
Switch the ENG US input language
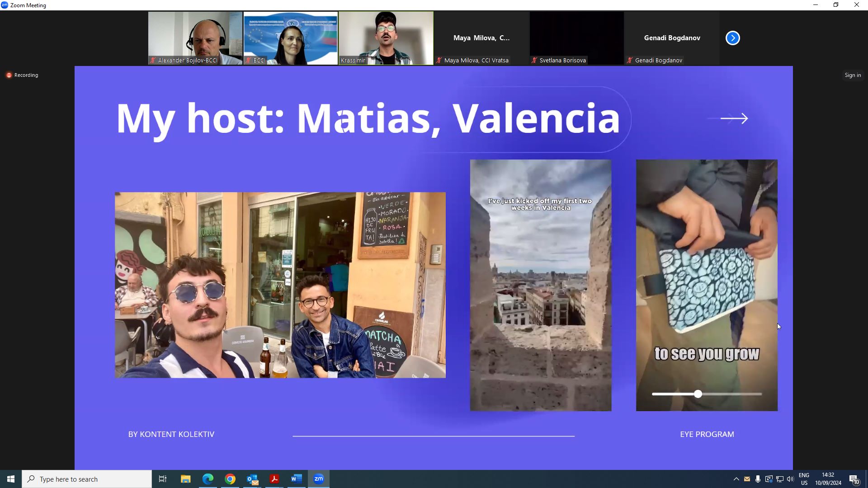click(804, 479)
